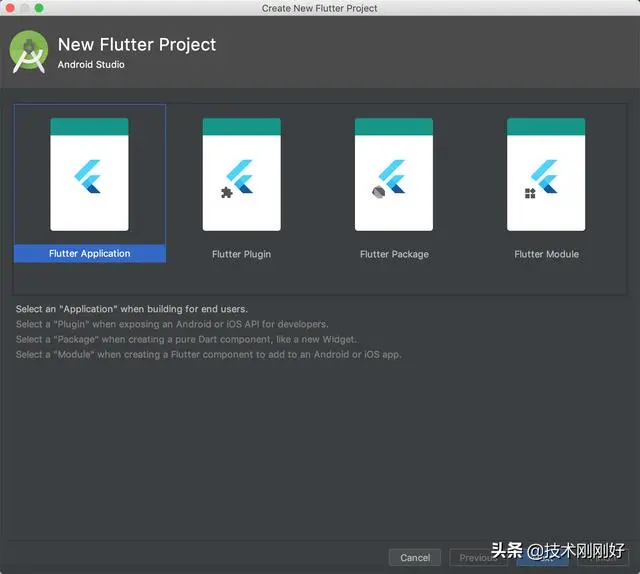Viewport: 640px width, 574px height.
Task: Close the window with the red button
Action: point(10,8)
